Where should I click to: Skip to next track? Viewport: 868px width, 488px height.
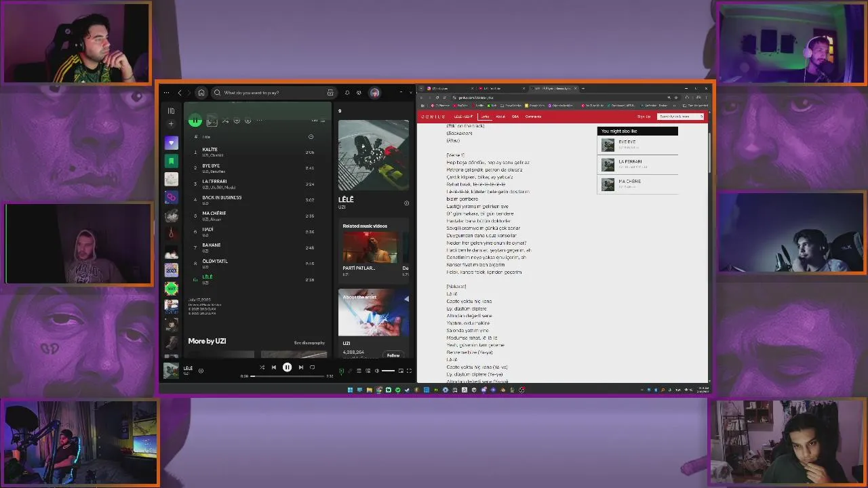(300, 367)
